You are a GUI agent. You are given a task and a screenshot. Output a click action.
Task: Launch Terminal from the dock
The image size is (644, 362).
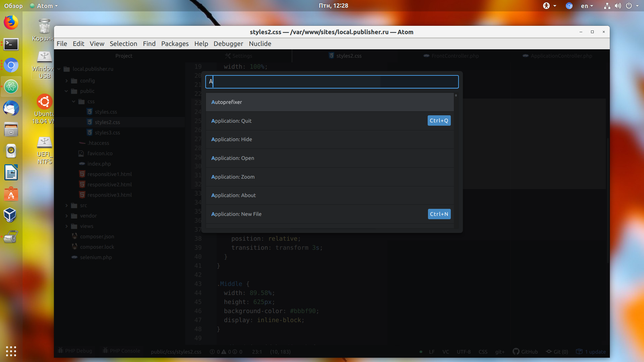(11, 44)
